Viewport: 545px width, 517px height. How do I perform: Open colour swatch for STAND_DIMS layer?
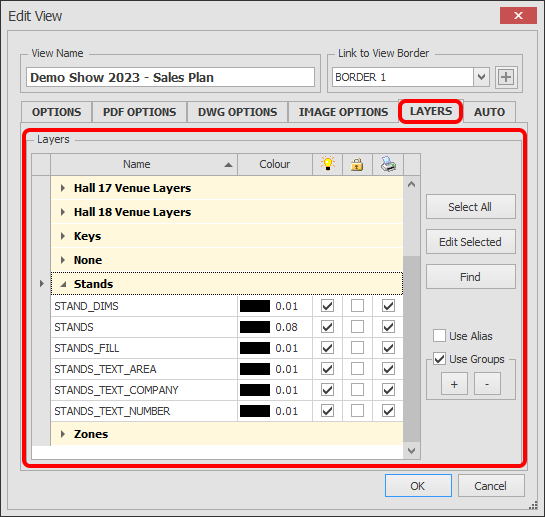pos(255,306)
